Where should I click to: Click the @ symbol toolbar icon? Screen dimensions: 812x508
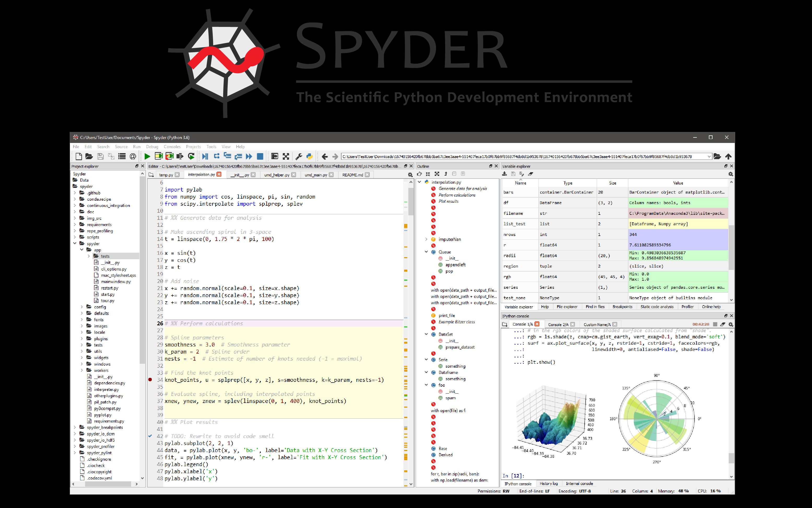click(x=133, y=156)
